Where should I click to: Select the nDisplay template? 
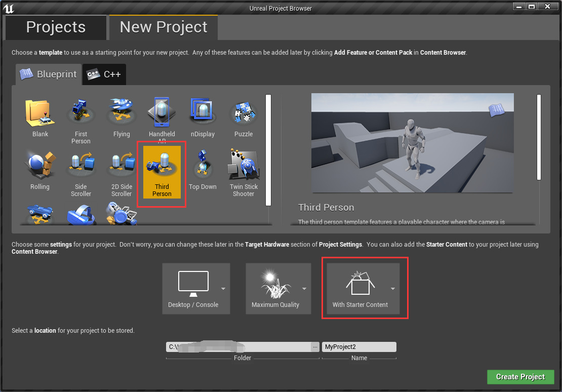tap(203, 119)
